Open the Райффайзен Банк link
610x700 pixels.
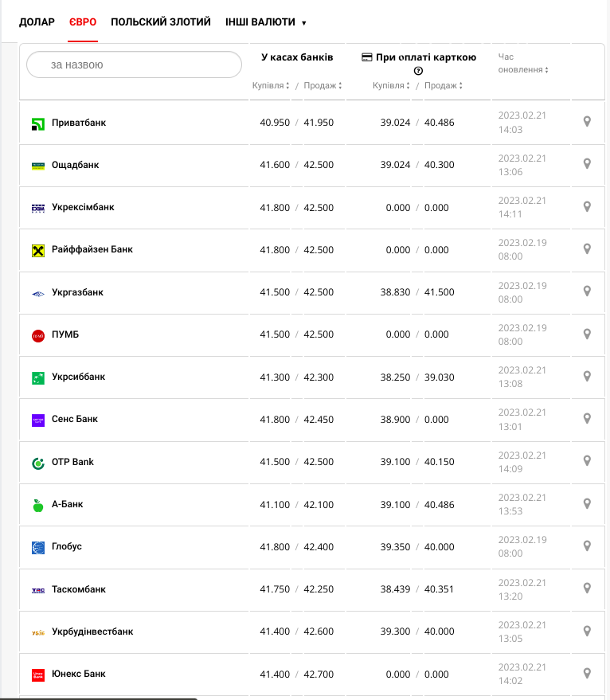(x=92, y=249)
